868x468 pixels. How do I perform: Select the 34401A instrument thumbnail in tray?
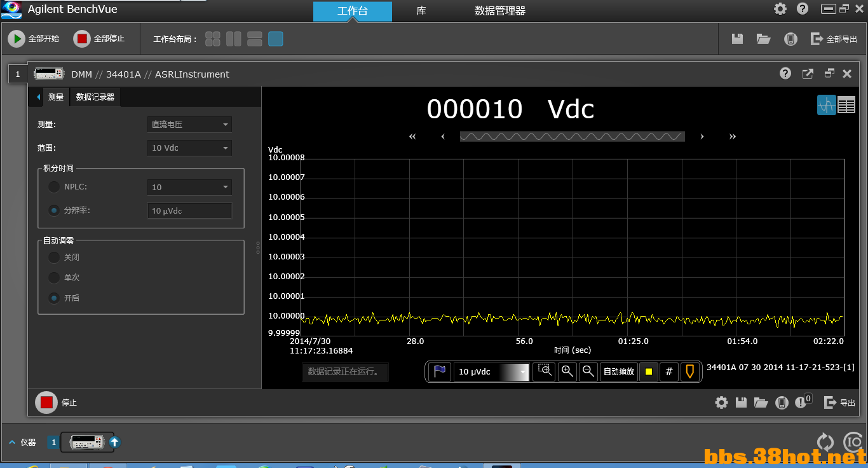87,442
